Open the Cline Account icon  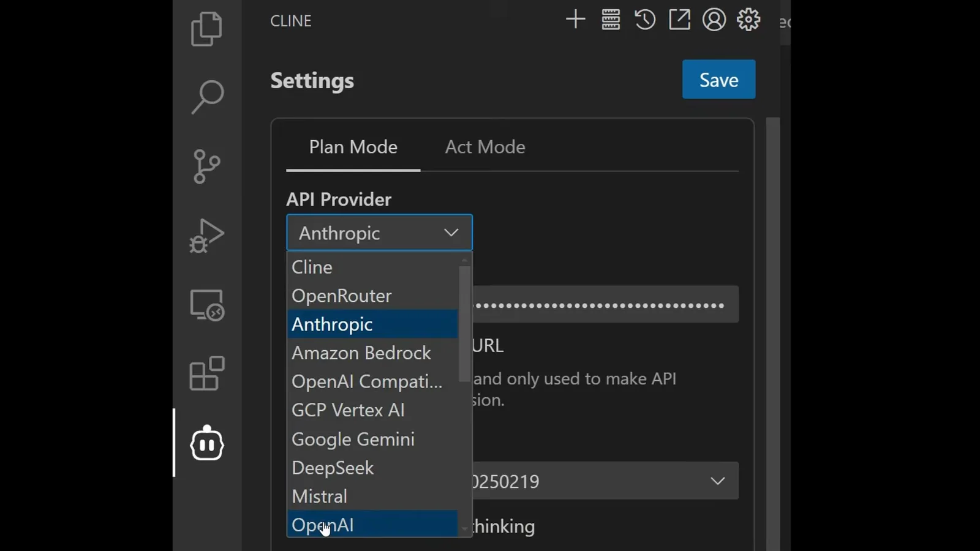coord(714,20)
